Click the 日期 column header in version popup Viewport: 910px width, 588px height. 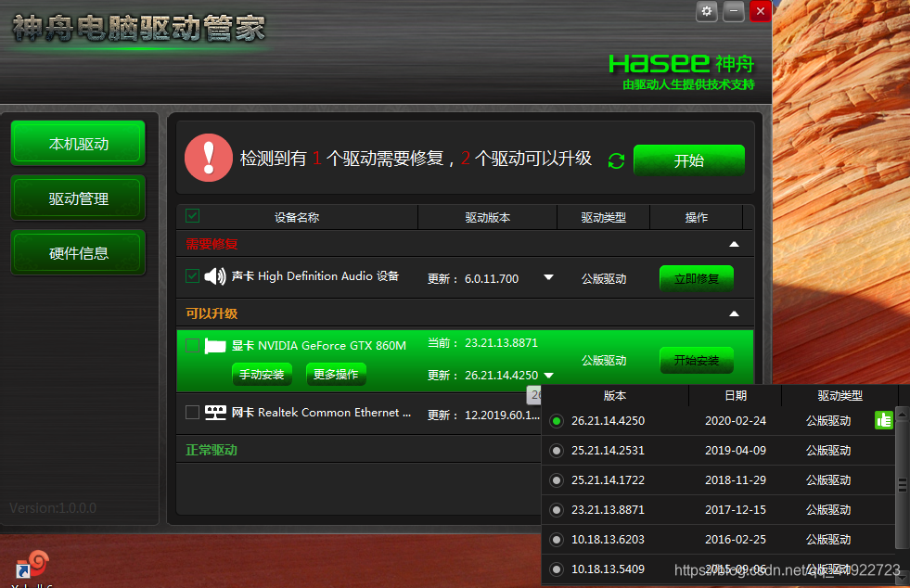pyautogui.click(x=736, y=395)
